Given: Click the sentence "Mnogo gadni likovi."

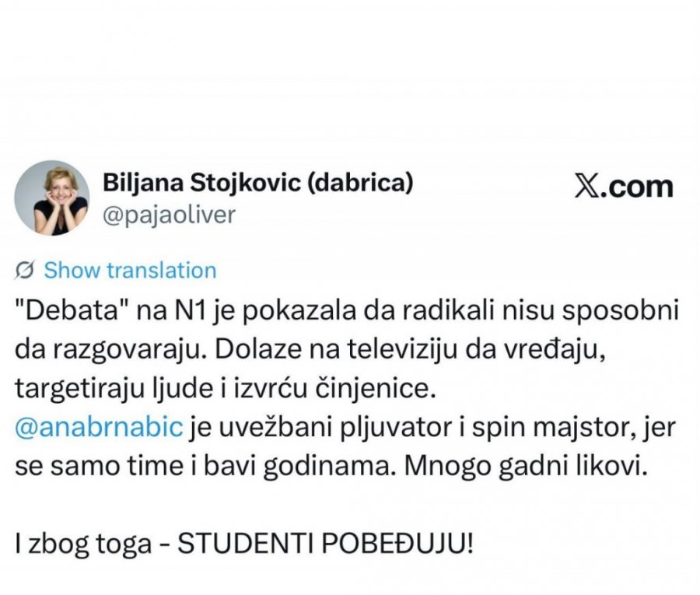Looking at the screenshot, I should point(526,467).
